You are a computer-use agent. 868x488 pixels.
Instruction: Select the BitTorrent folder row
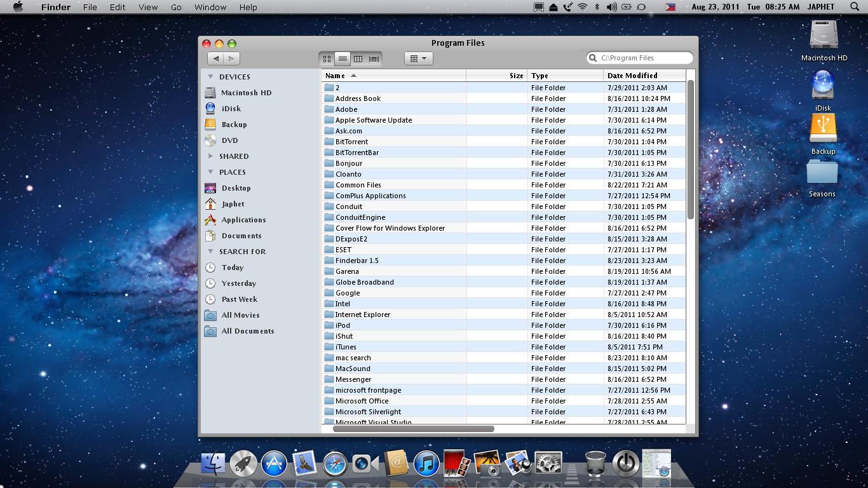coord(503,142)
